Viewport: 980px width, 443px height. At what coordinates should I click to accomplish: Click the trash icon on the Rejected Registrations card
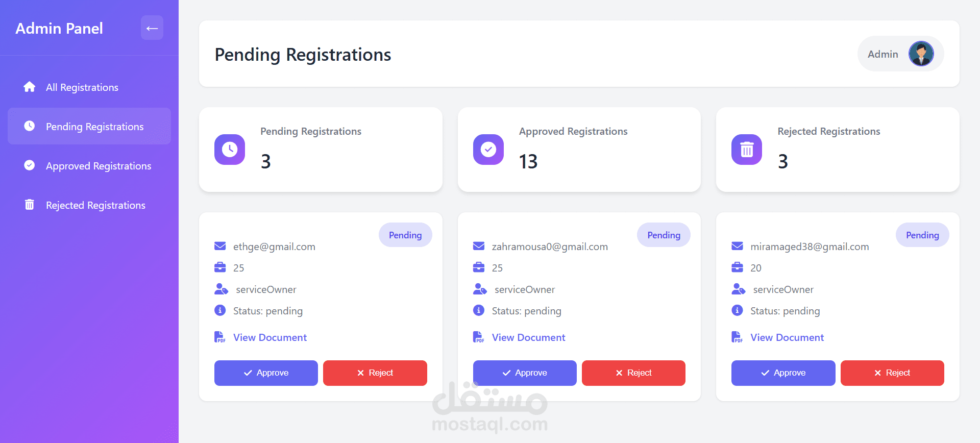(747, 150)
